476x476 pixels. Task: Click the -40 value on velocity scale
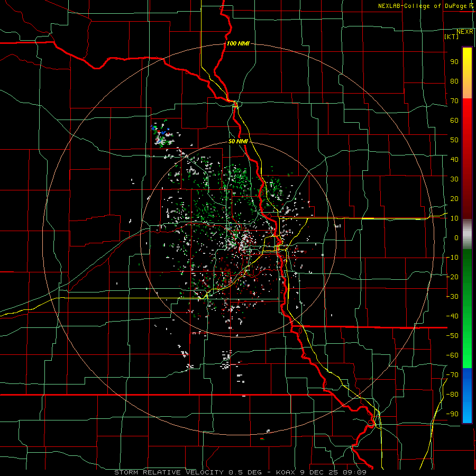click(452, 316)
